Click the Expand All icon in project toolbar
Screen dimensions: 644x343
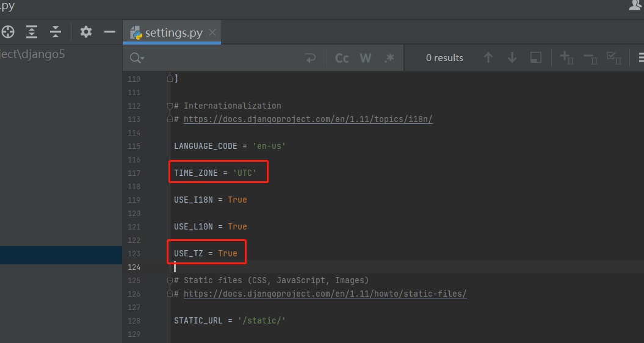point(32,32)
